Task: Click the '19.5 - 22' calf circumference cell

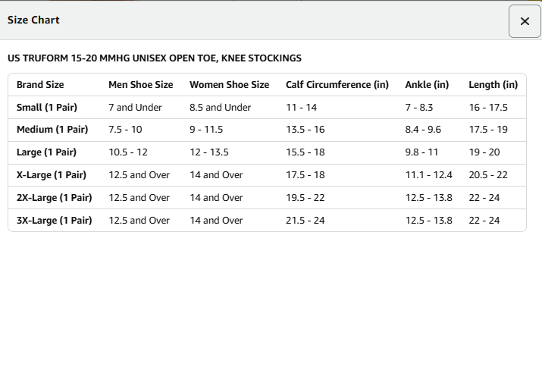Action: tap(305, 198)
